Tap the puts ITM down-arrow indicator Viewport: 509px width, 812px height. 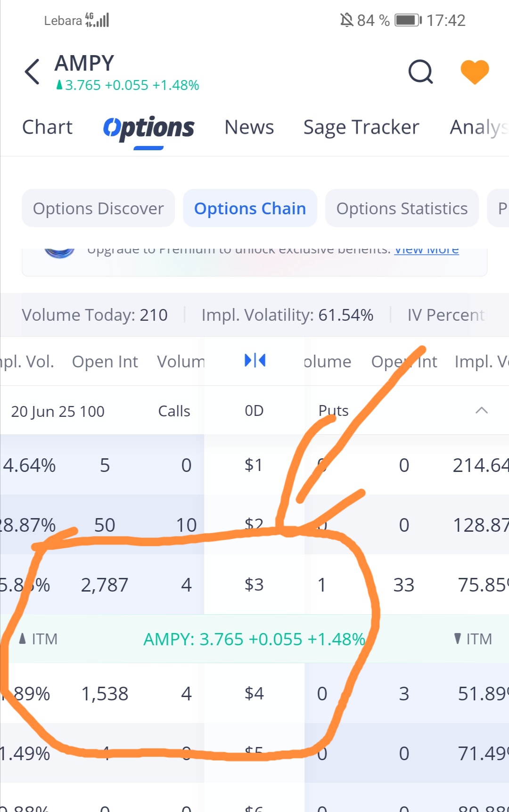point(457,639)
